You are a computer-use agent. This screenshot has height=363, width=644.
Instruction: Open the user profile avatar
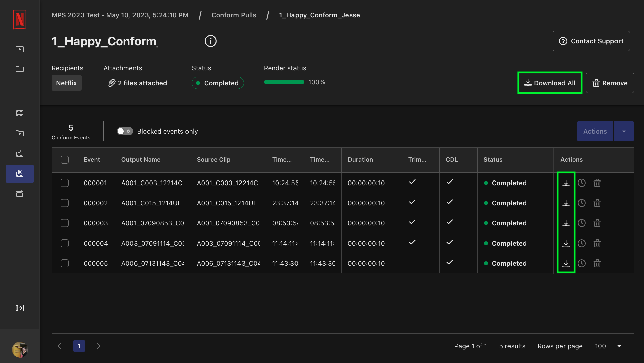20,350
